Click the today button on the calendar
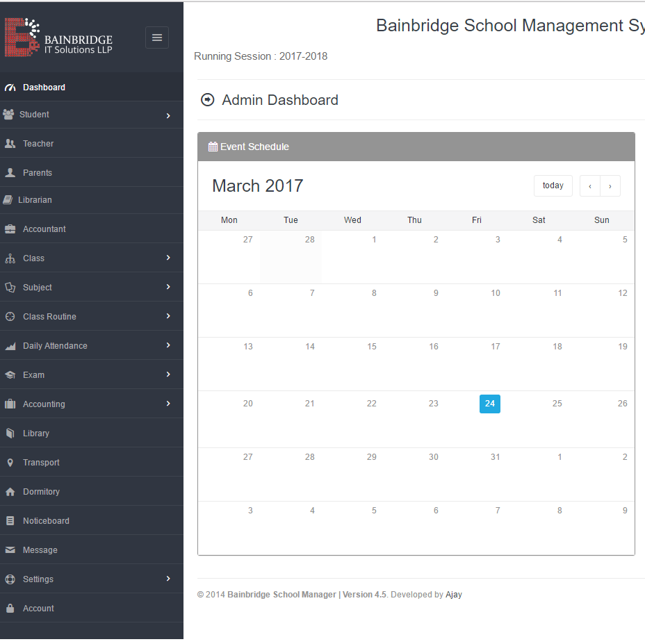The height and width of the screenshot is (644, 645). click(553, 185)
